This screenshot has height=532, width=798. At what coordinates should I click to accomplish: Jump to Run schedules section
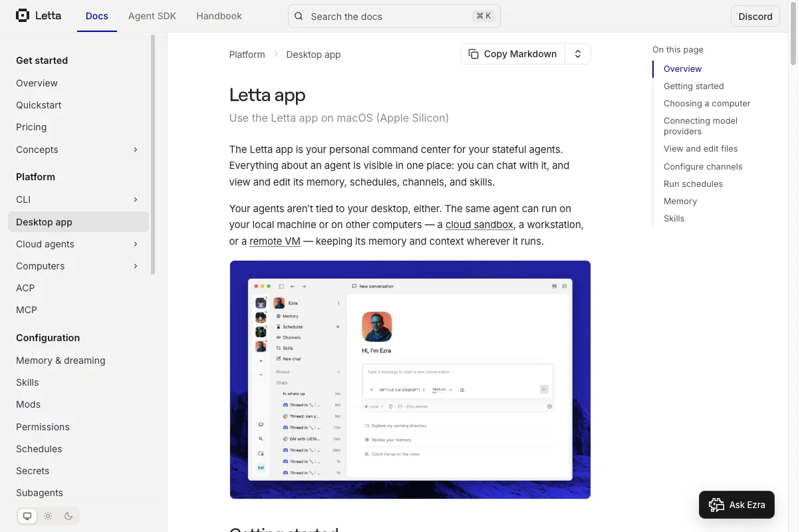pos(693,184)
